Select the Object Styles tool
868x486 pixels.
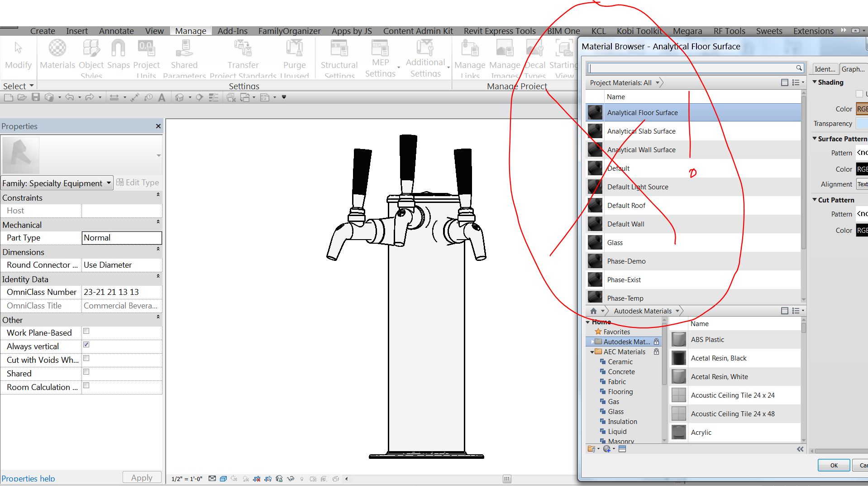pyautogui.click(x=91, y=54)
